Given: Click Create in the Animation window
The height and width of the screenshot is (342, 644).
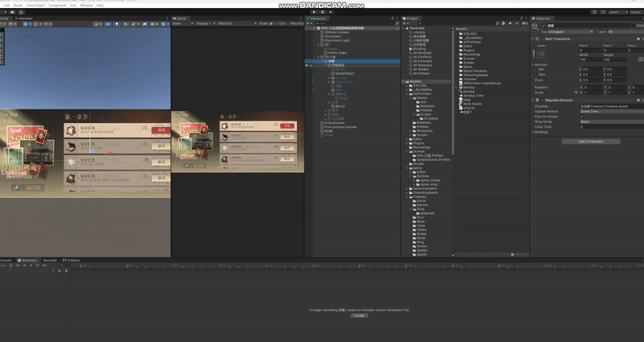Looking at the screenshot, I should coord(359,315).
